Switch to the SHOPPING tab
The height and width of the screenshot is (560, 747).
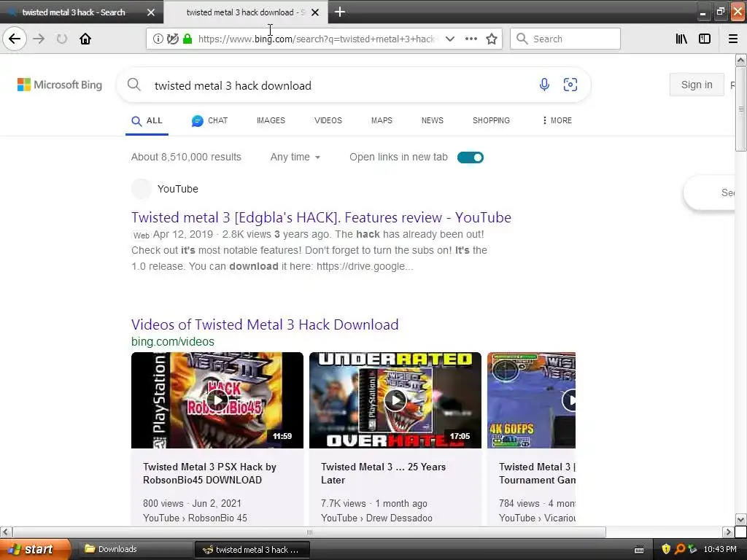[x=491, y=120]
